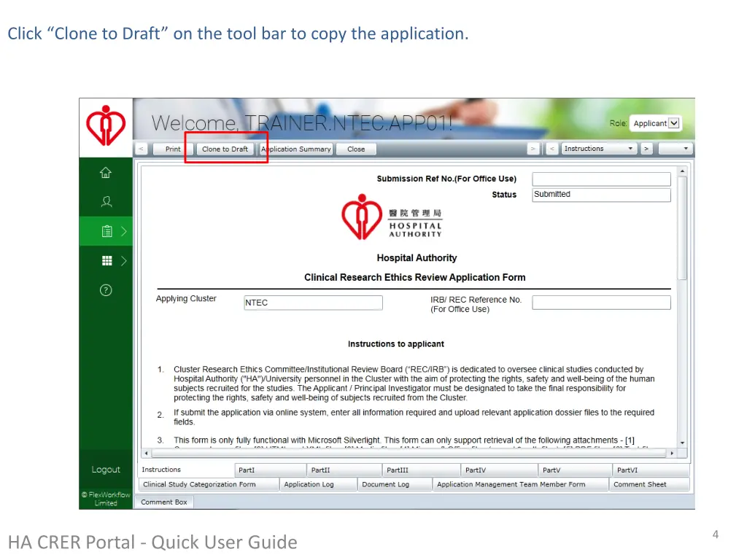747x560 pixels.
Task: Select the clipboard applications icon in the sidebar
Action: (107, 231)
